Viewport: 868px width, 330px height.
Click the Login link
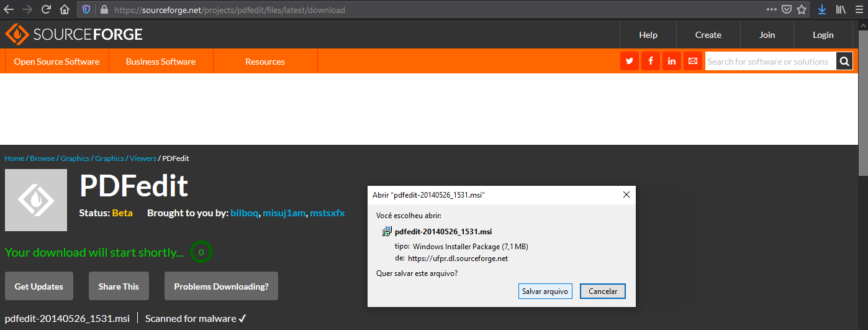(823, 35)
